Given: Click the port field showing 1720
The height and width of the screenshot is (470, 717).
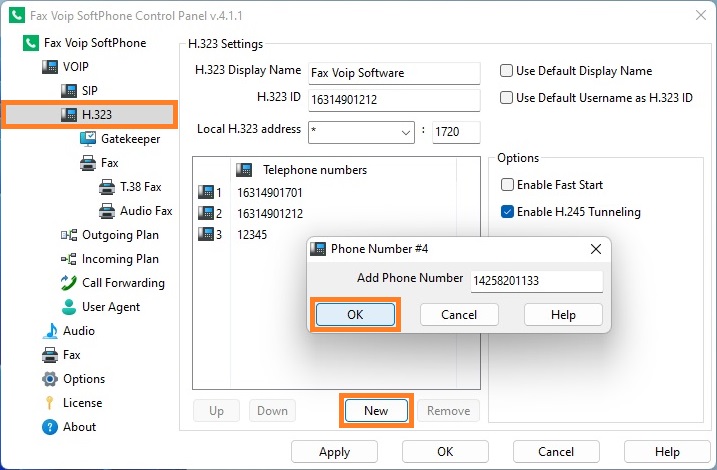Looking at the screenshot, I should click(x=456, y=132).
